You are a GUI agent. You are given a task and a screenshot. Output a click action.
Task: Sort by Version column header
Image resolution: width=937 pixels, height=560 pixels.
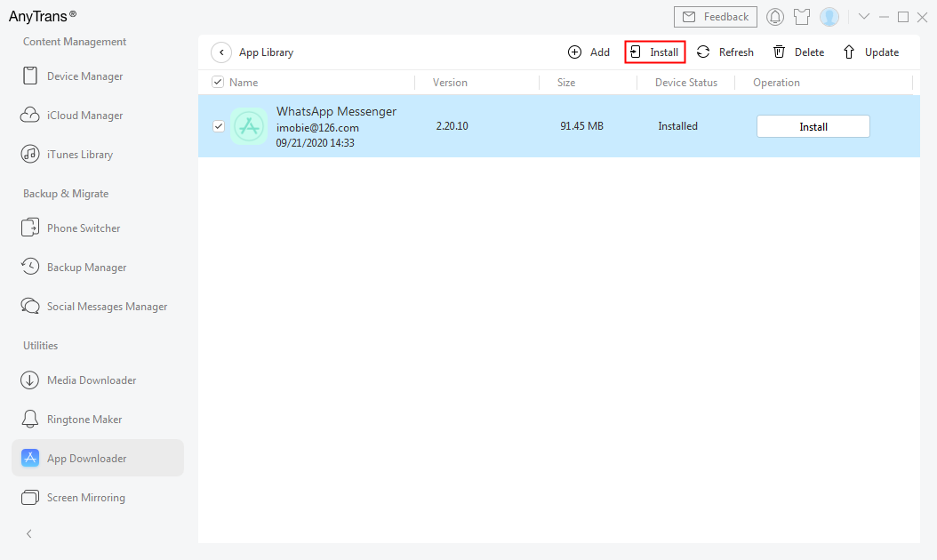point(450,83)
